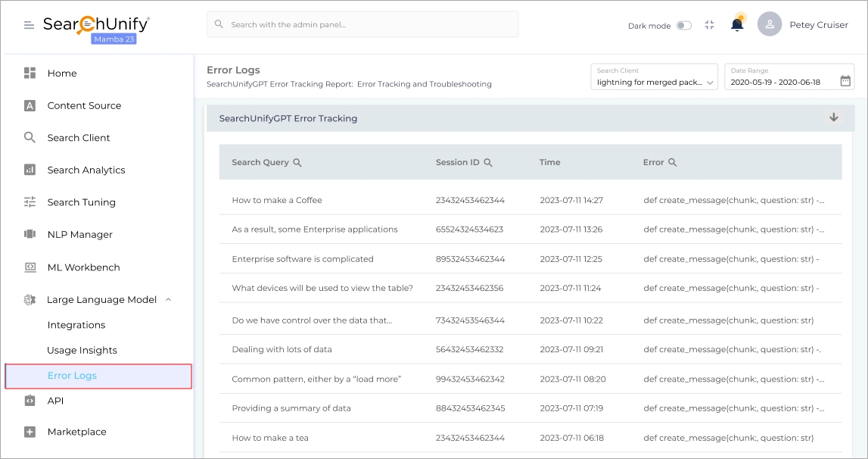Image resolution: width=868 pixels, height=459 pixels.
Task: Open the Marketplace sidebar item
Action: (76, 432)
